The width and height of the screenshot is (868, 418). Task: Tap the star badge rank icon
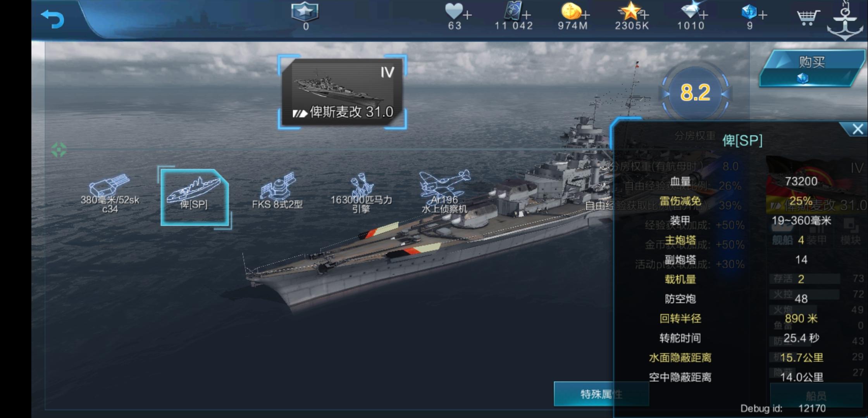[x=305, y=12]
